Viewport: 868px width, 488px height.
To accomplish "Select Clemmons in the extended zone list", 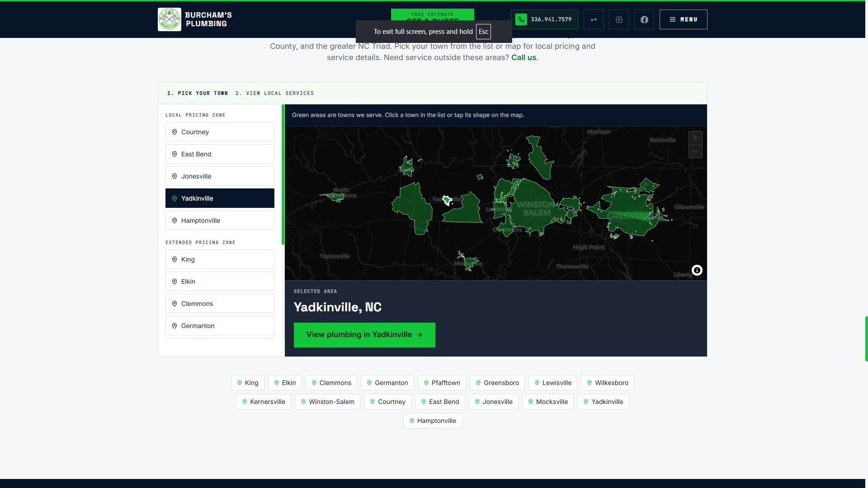I will pyautogui.click(x=220, y=304).
